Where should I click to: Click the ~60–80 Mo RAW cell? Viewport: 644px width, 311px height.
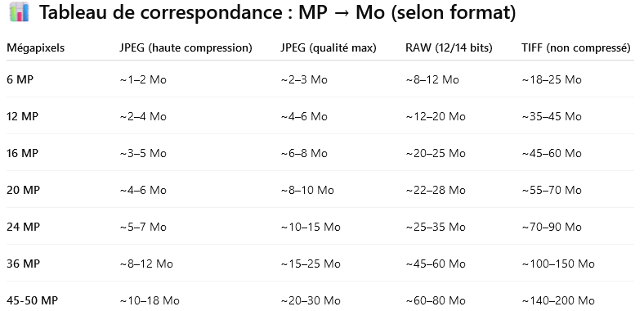pyautogui.click(x=436, y=300)
